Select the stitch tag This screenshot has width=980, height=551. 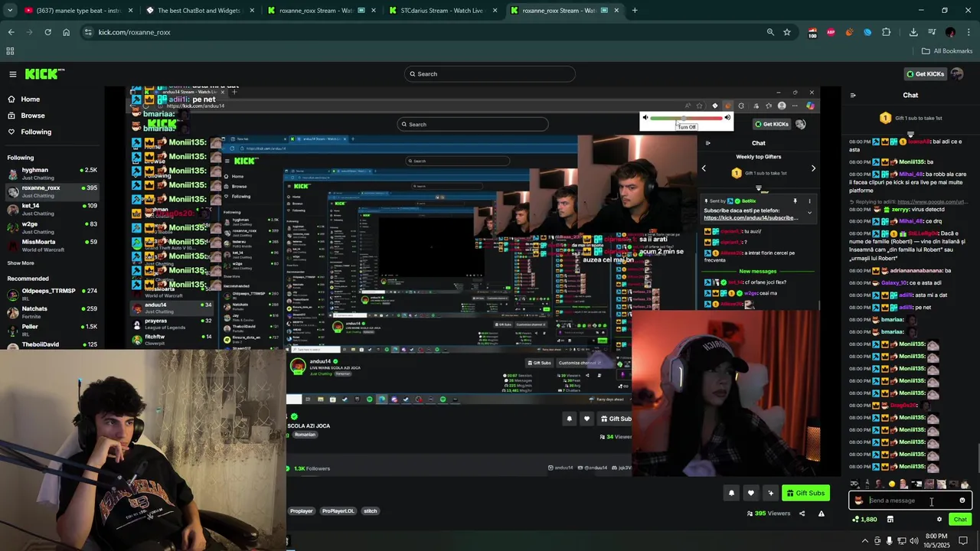click(x=371, y=511)
